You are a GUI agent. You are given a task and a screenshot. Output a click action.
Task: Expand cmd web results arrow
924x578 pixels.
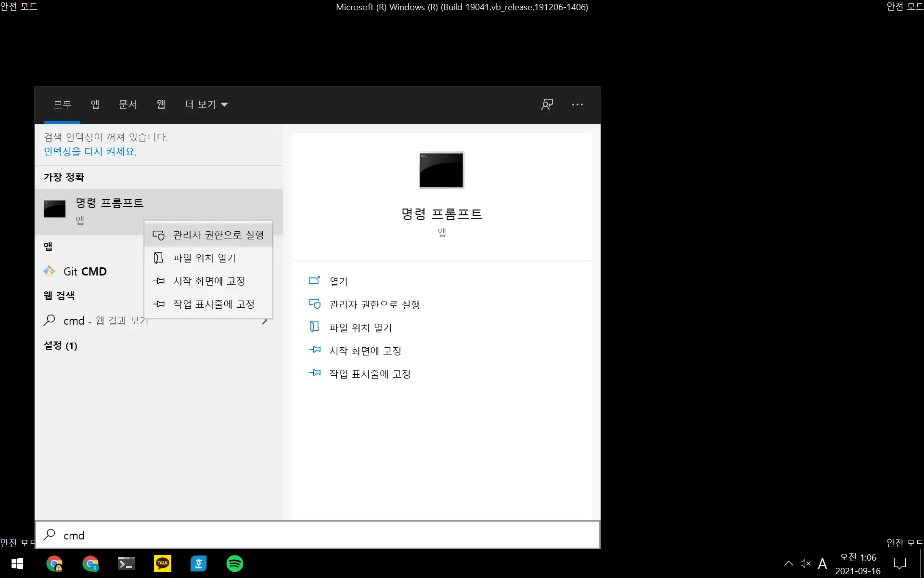click(265, 321)
